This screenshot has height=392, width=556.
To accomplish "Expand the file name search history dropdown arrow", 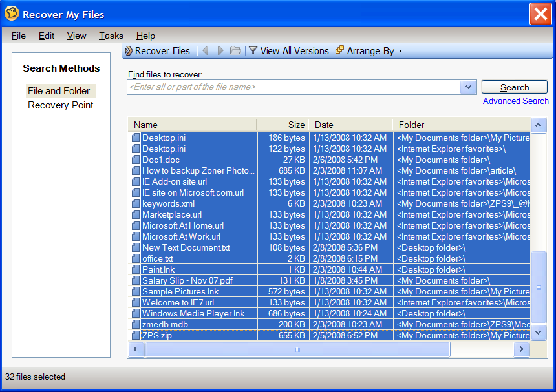I will click(x=468, y=87).
